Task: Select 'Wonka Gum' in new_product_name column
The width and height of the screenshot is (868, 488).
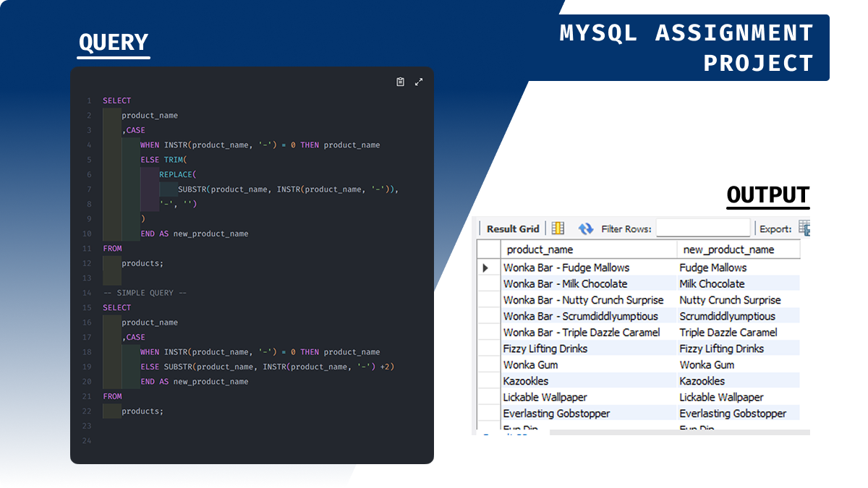Action: click(x=739, y=365)
